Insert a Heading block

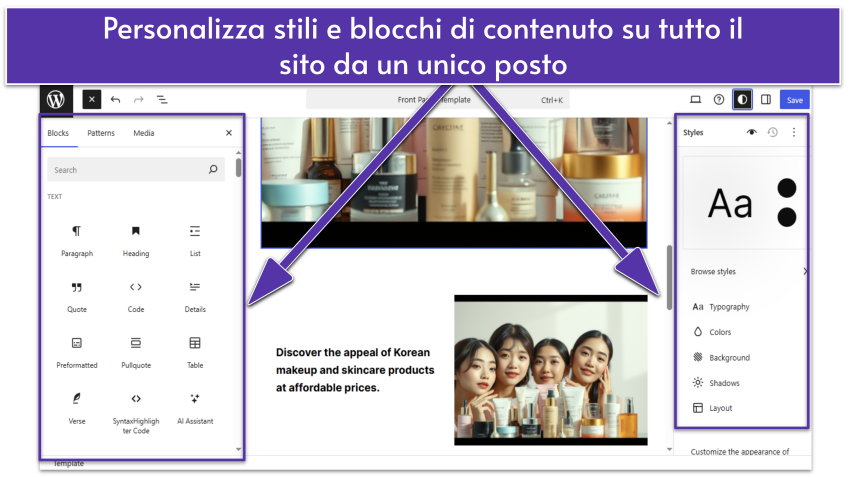click(x=136, y=240)
